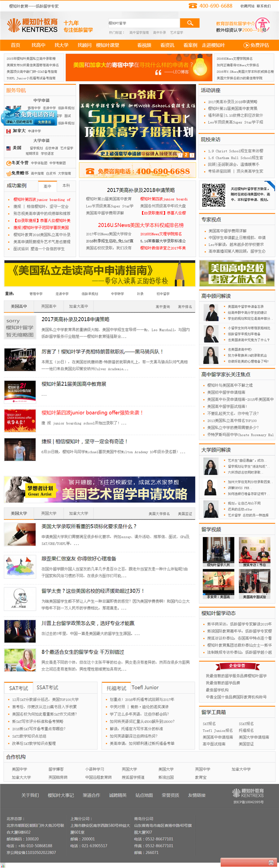Screen dimensions: 279x868
Task: Click the orange search magnifier button
Action: click(189, 23)
